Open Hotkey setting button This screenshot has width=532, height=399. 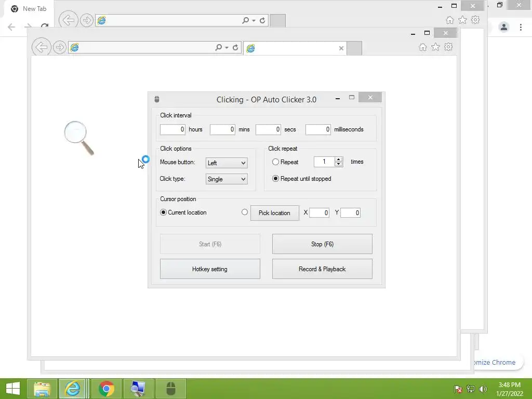(x=210, y=269)
